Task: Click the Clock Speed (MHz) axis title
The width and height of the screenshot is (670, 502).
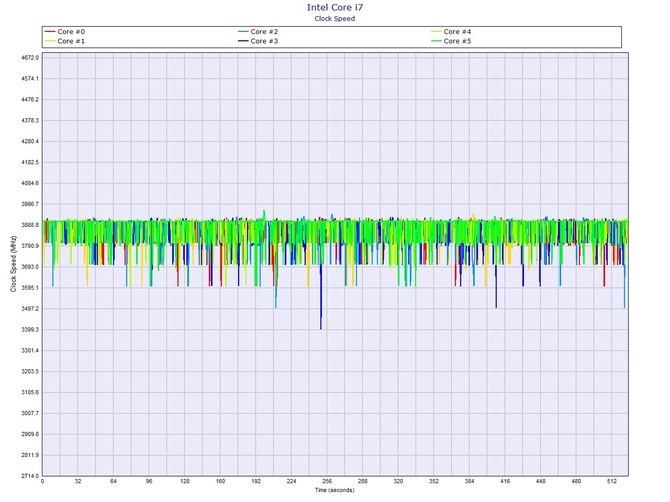Action: 13,264
